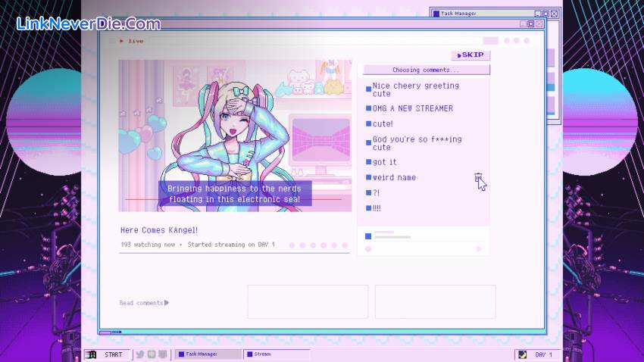Click the Task Manager window title bar
The image size is (644, 362).
[485, 14]
